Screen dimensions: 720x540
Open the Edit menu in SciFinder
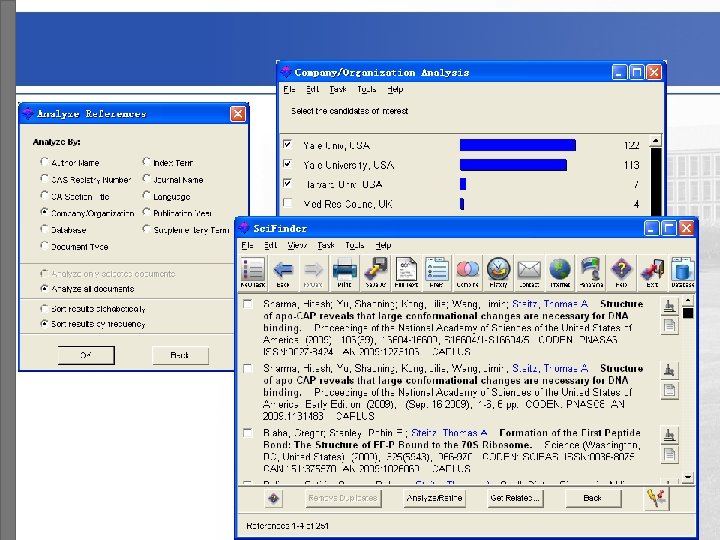(270, 246)
